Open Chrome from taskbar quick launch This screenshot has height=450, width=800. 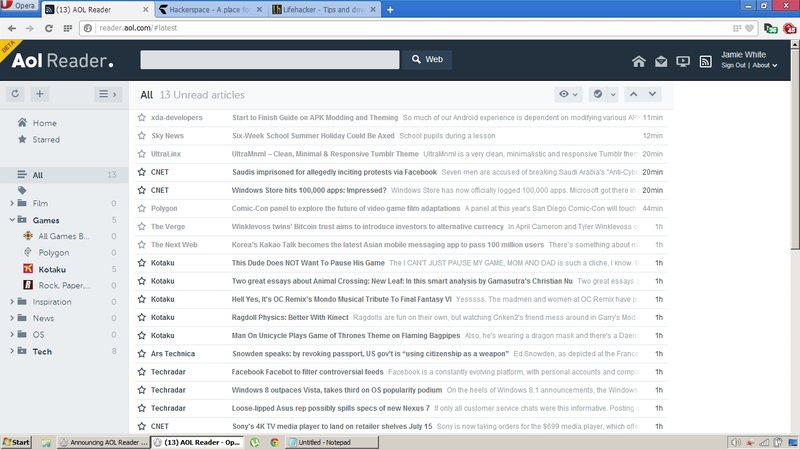point(274,442)
